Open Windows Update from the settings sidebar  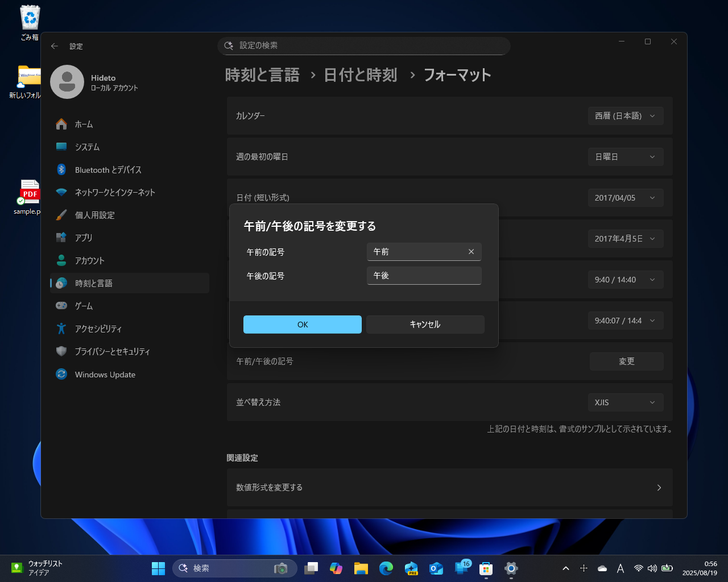[x=105, y=374]
